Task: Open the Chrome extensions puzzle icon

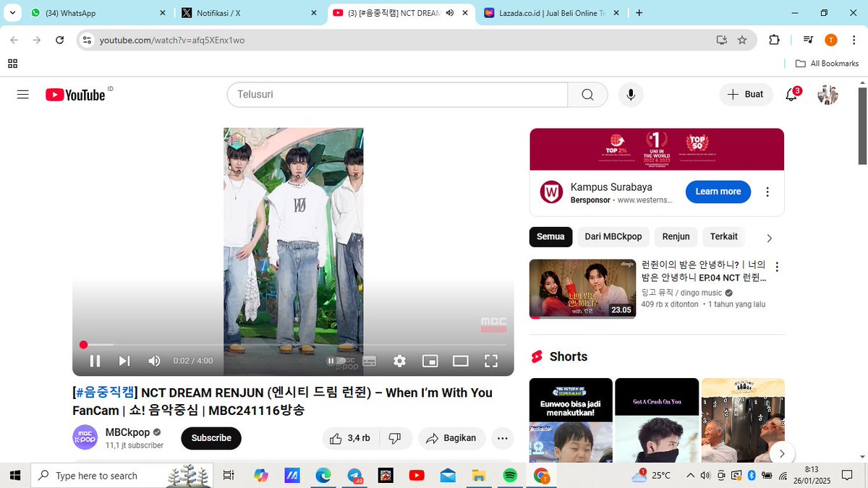Action: point(774,40)
